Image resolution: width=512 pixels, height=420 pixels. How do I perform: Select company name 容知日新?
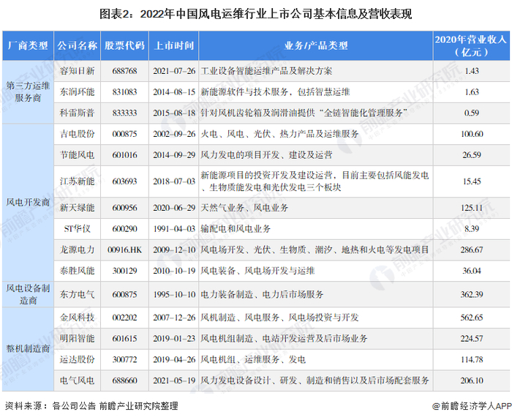(77, 71)
